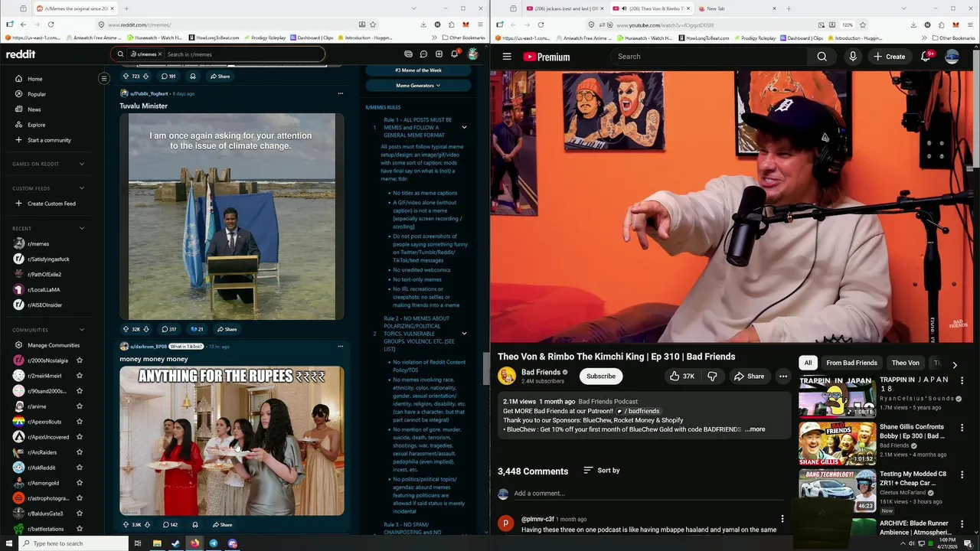Image resolution: width=980 pixels, height=551 pixels.
Task: Favorite r/battlestations with star
Action: (x=80, y=529)
